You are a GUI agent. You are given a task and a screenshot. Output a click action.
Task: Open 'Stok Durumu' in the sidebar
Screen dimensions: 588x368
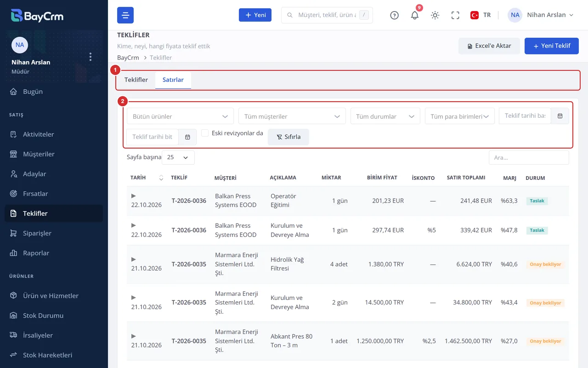pyautogui.click(x=54, y=316)
